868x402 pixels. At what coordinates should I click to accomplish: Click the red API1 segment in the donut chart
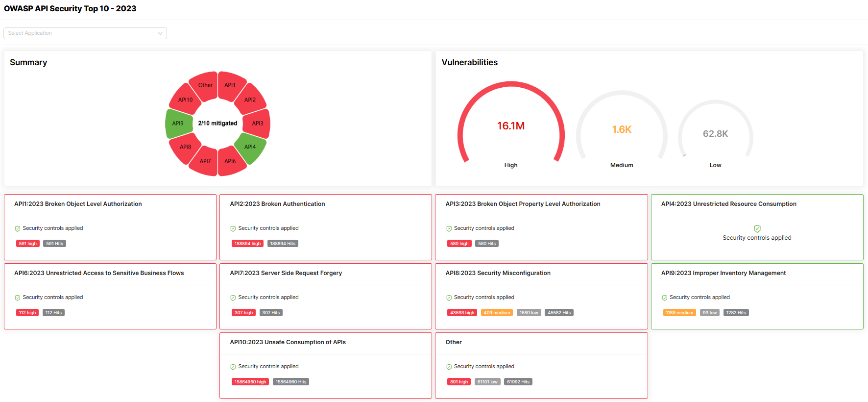click(230, 85)
